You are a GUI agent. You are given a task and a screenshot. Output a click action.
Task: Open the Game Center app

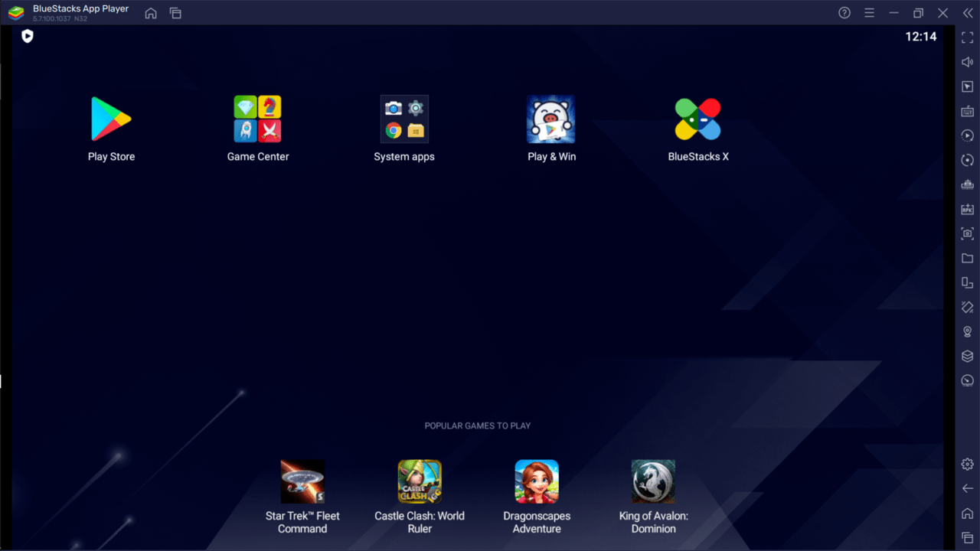click(257, 119)
